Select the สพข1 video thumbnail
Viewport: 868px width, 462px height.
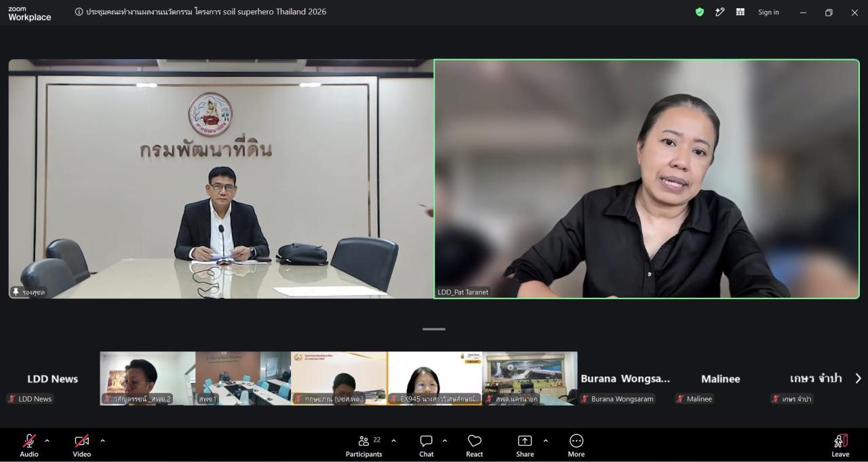(243, 379)
